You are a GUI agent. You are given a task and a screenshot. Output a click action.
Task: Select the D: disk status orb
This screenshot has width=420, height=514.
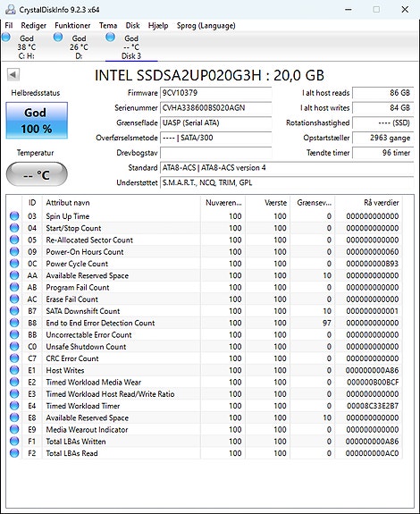coord(58,37)
